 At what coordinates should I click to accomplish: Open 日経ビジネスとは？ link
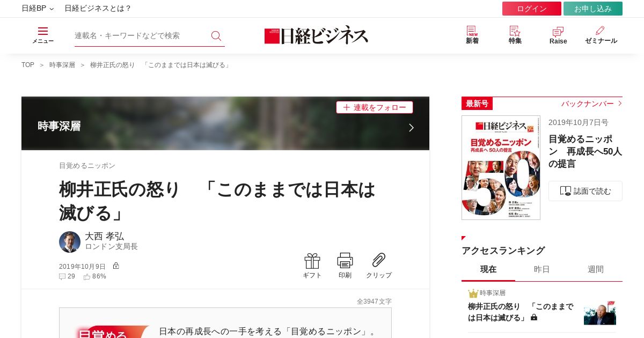pyautogui.click(x=98, y=9)
